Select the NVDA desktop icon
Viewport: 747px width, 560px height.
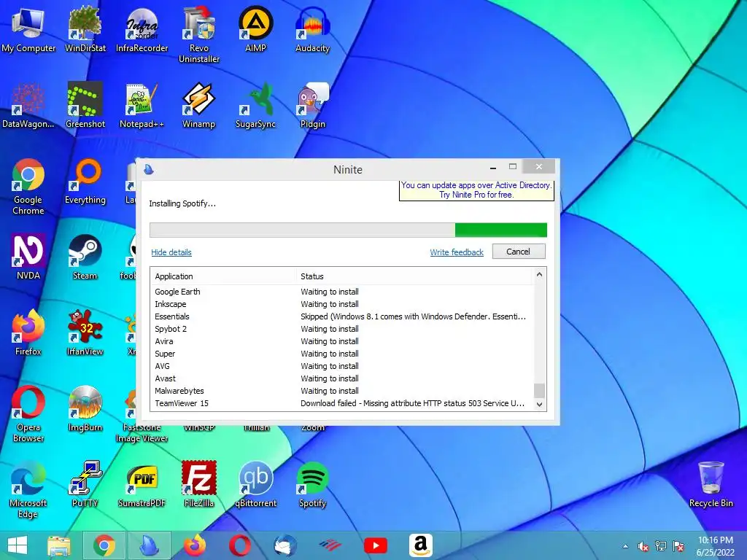pyautogui.click(x=28, y=257)
